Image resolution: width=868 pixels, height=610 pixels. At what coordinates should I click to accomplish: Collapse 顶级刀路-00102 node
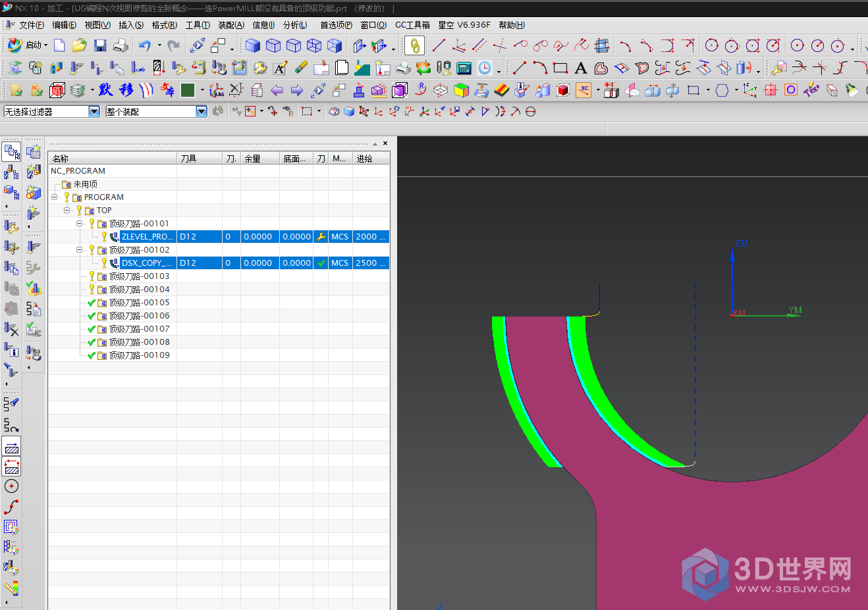(80, 249)
